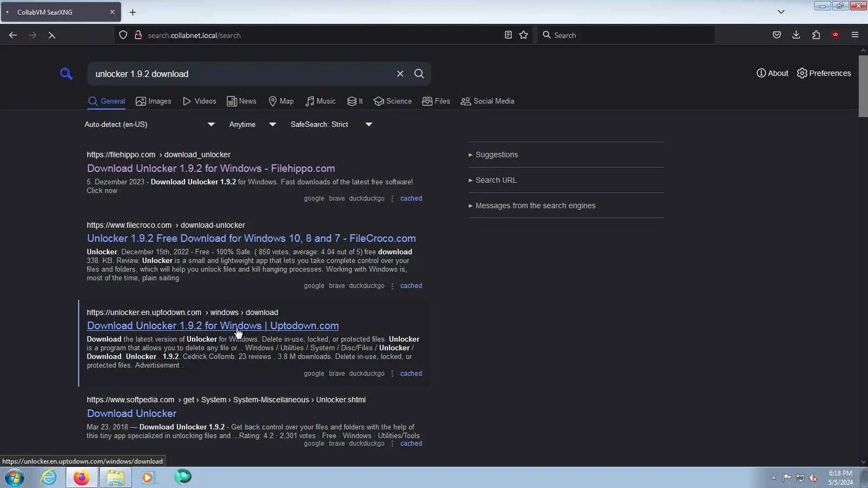Image resolution: width=868 pixels, height=488 pixels.
Task: Open Preferences
Action: point(824,73)
